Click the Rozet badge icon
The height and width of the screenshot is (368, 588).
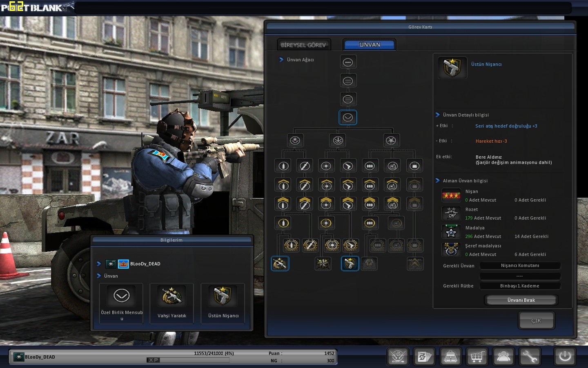pos(451,213)
